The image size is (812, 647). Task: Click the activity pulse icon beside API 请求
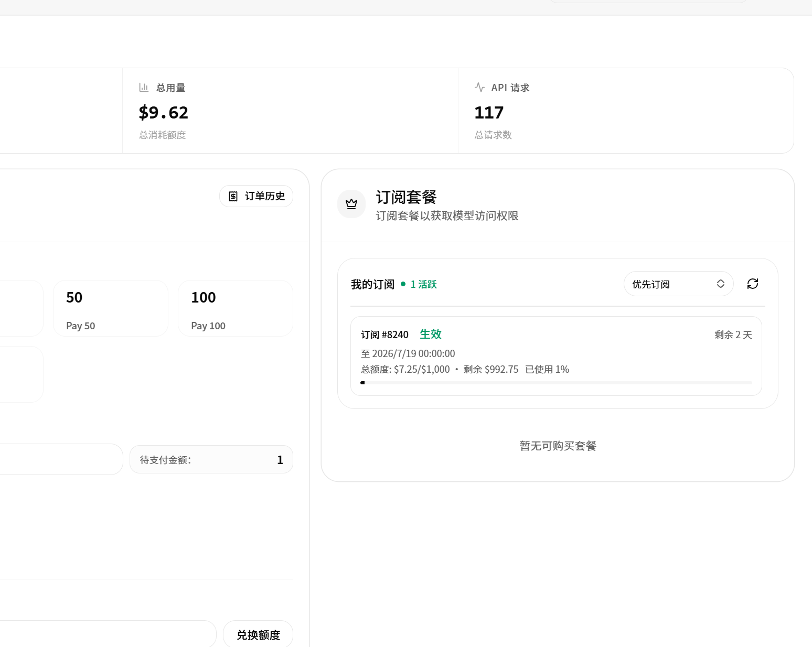(479, 88)
